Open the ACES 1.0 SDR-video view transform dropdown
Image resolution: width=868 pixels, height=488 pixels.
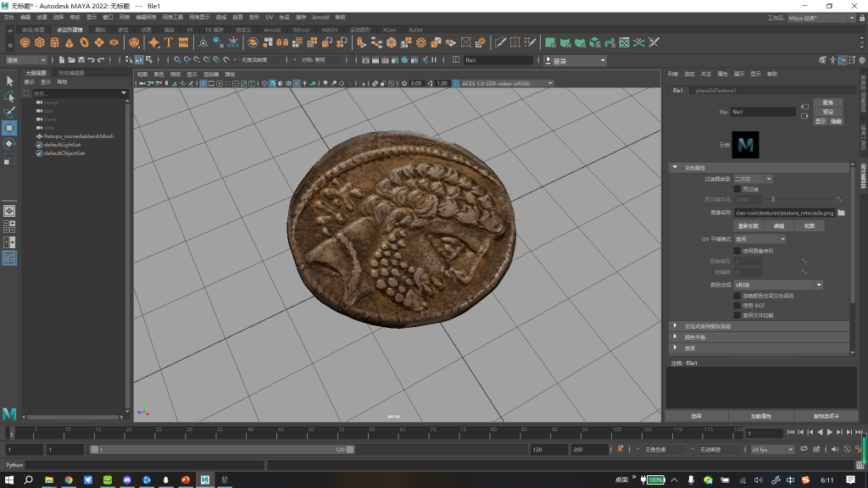tap(507, 84)
